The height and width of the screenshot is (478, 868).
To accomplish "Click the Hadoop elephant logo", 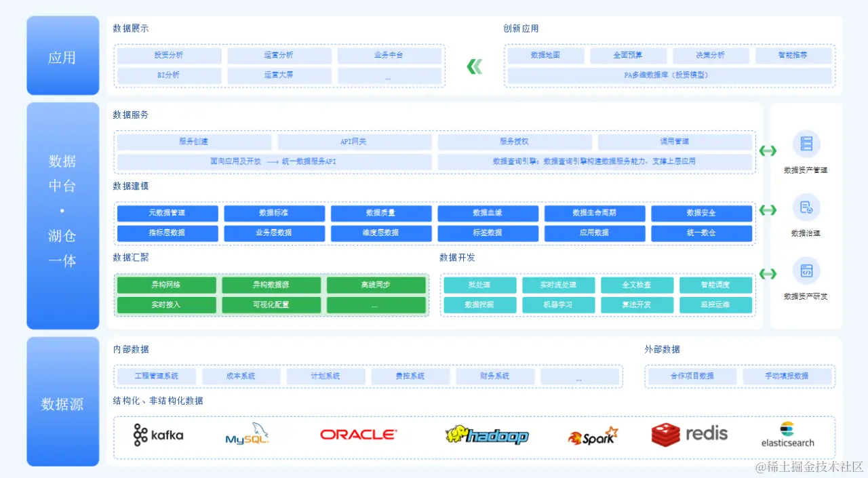I will pyautogui.click(x=488, y=436).
